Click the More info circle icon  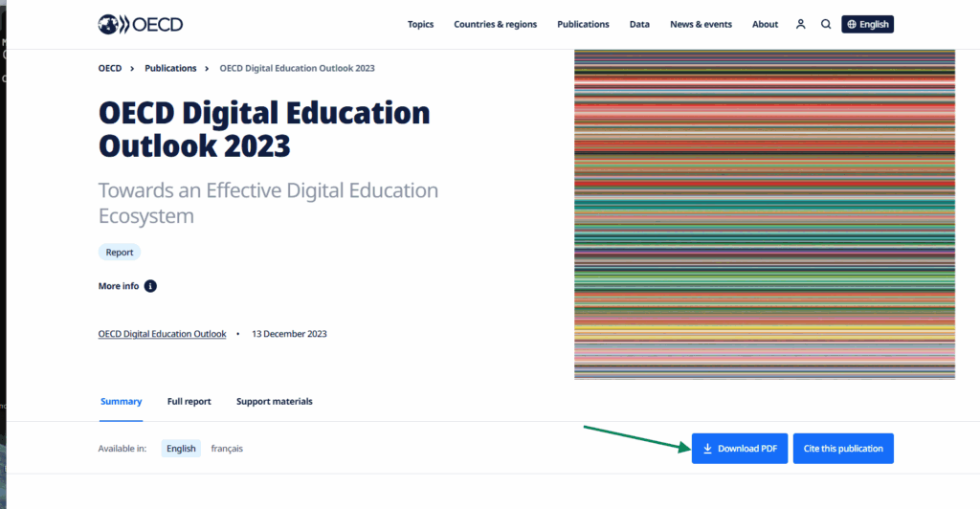[x=150, y=286]
